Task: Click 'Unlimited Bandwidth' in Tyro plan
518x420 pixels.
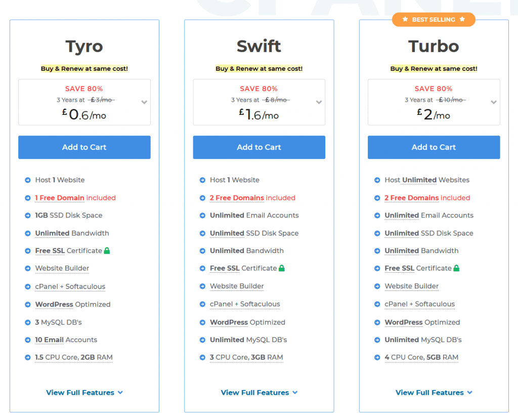Action: click(72, 233)
